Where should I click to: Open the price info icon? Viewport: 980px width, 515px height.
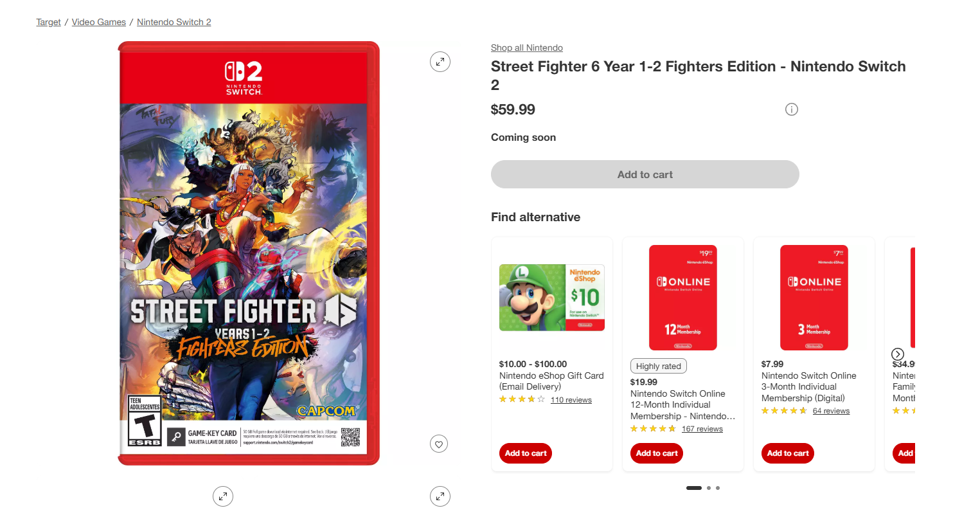[792, 109]
